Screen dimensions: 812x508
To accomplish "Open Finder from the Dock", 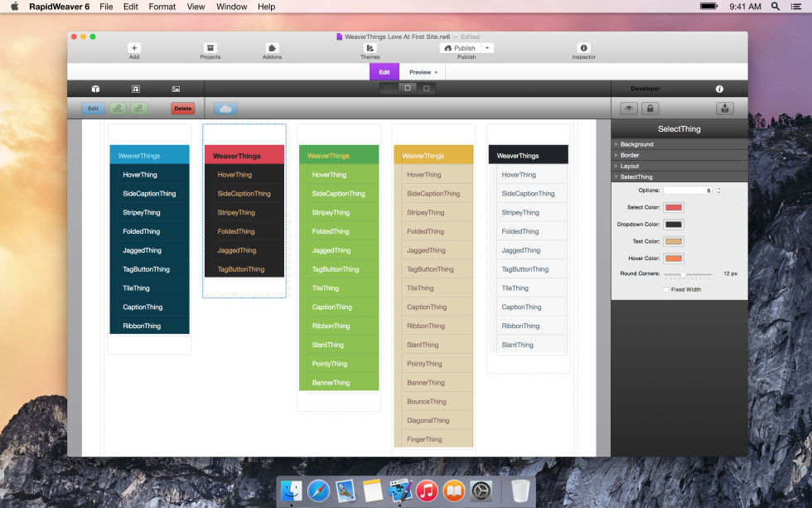I will (291, 491).
